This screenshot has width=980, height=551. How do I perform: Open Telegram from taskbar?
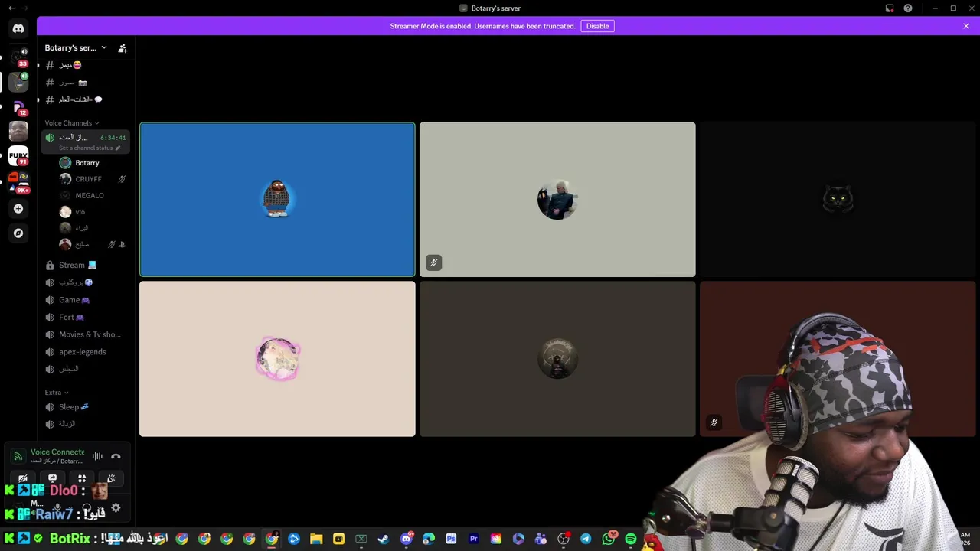pos(586,540)
